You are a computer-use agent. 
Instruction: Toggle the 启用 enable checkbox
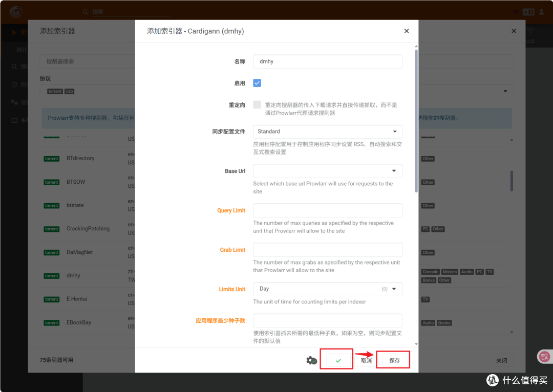click(x=257, y=83)
